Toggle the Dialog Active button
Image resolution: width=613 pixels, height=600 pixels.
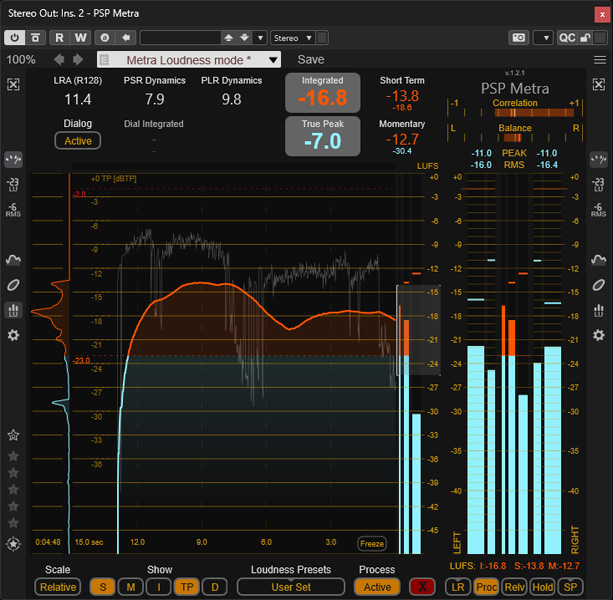[78, 141]
